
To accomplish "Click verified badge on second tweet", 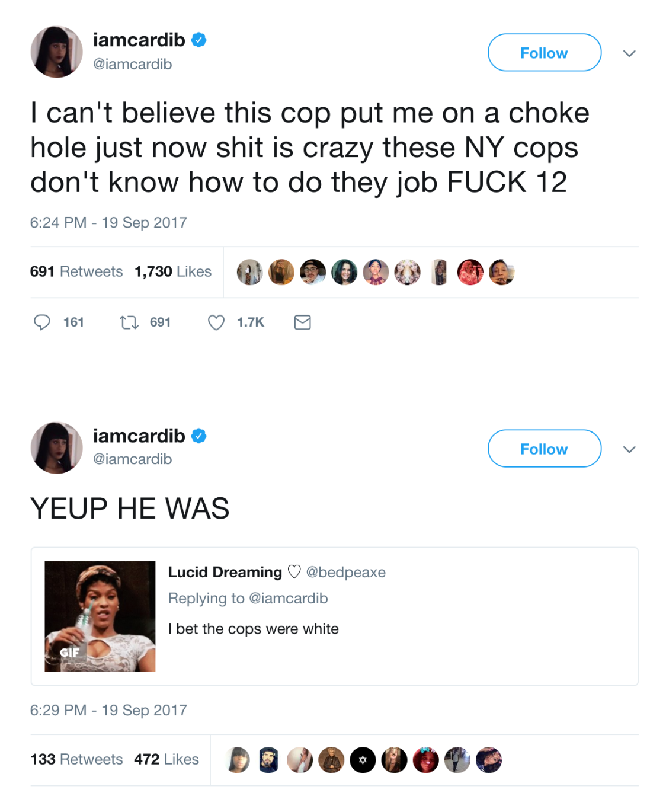I will 199,436.
